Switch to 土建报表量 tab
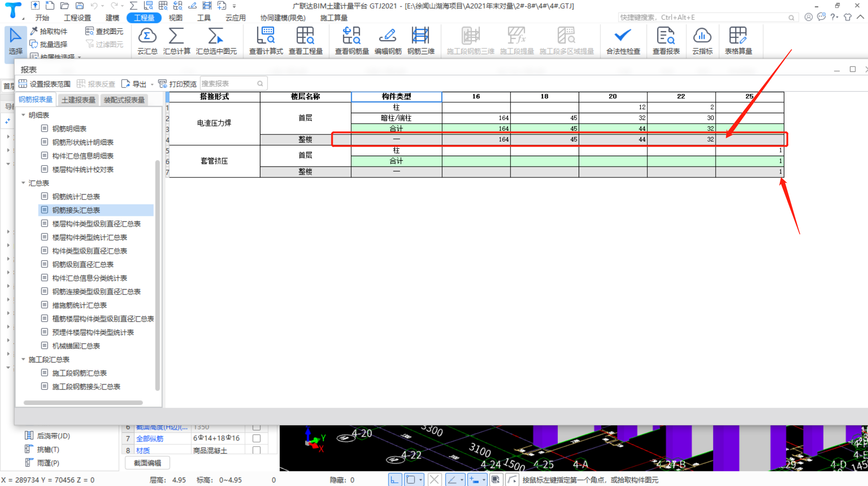The height and width of the screenshot is (486, 868). (x=78, y=100)
